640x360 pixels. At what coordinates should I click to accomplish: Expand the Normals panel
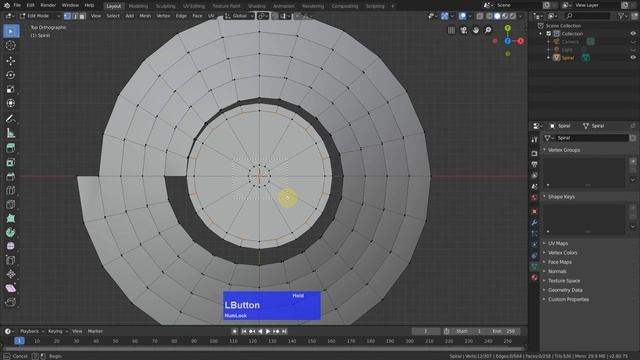[x=557, y=271]
